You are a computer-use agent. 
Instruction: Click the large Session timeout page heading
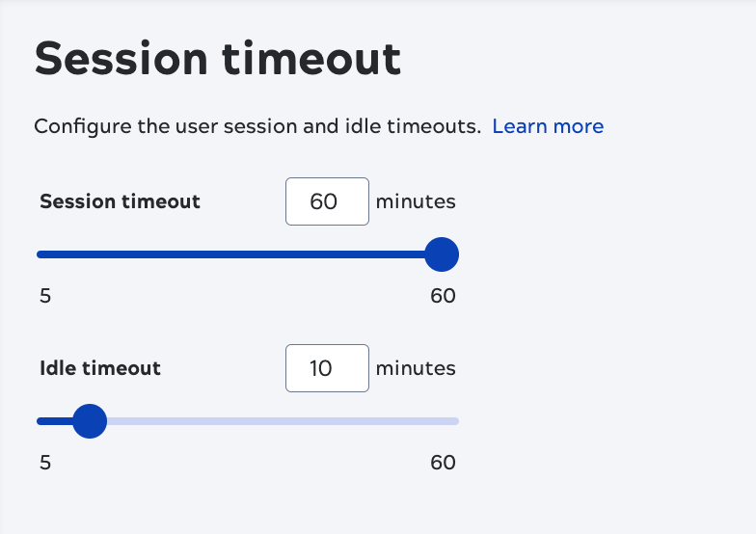(x=218, y=60)
